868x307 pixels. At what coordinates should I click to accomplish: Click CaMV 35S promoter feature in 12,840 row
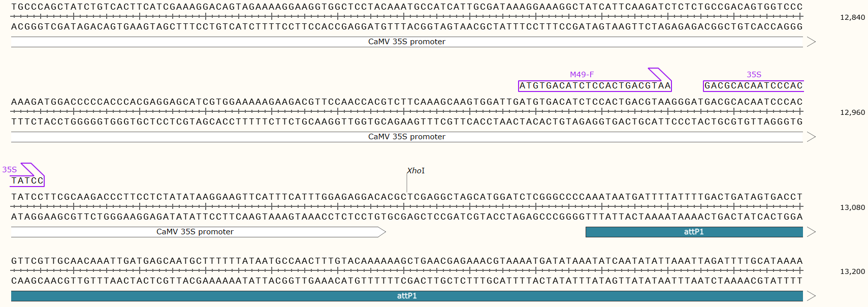[406, 42]
